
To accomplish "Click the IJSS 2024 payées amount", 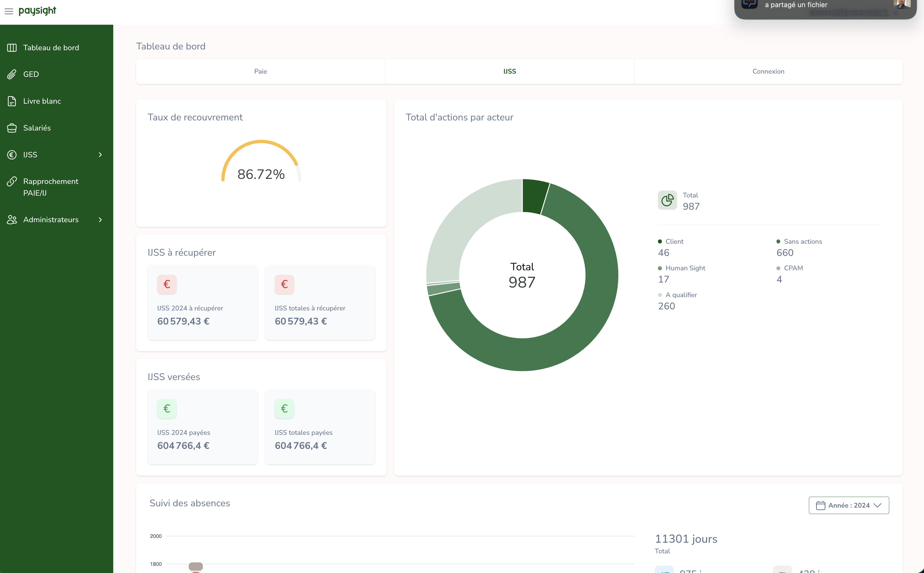I will 183,446.
